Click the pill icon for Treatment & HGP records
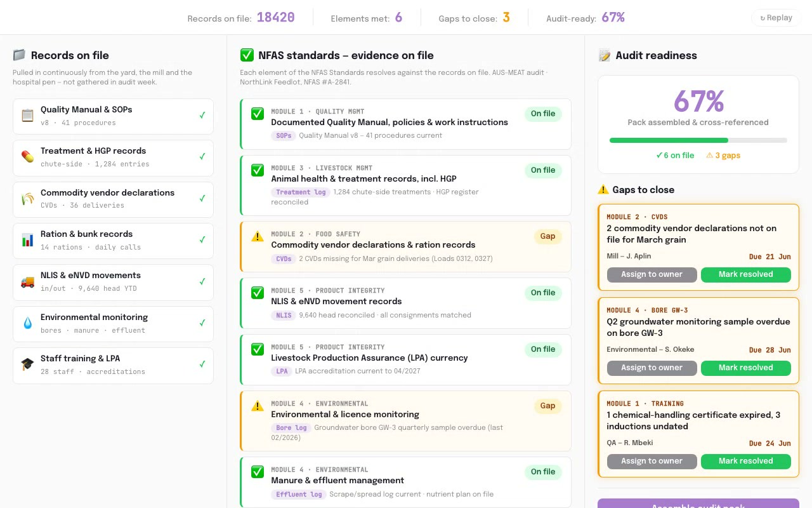The height and width of the screenshot is (508, 812). [27, 157]
